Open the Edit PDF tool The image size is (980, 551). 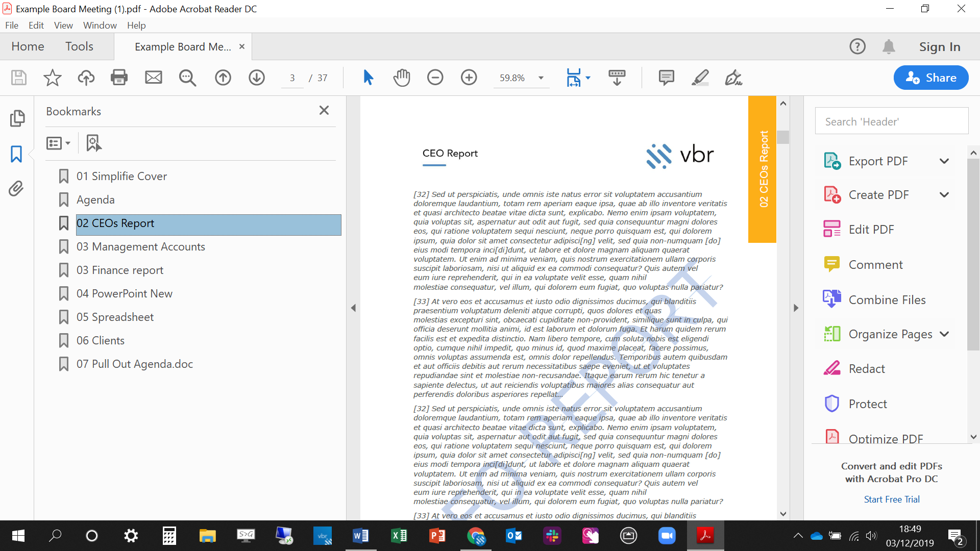[871, 230]
